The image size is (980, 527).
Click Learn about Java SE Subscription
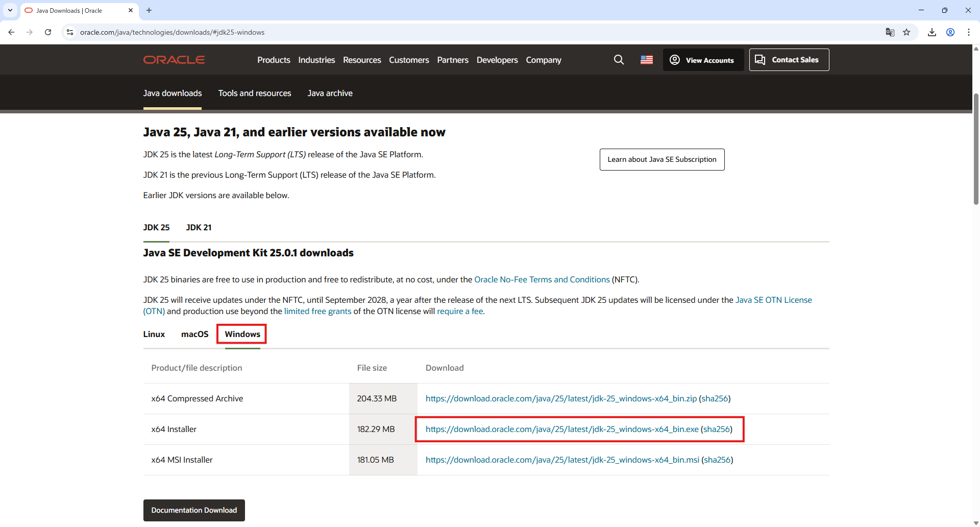tap(662, 159)
